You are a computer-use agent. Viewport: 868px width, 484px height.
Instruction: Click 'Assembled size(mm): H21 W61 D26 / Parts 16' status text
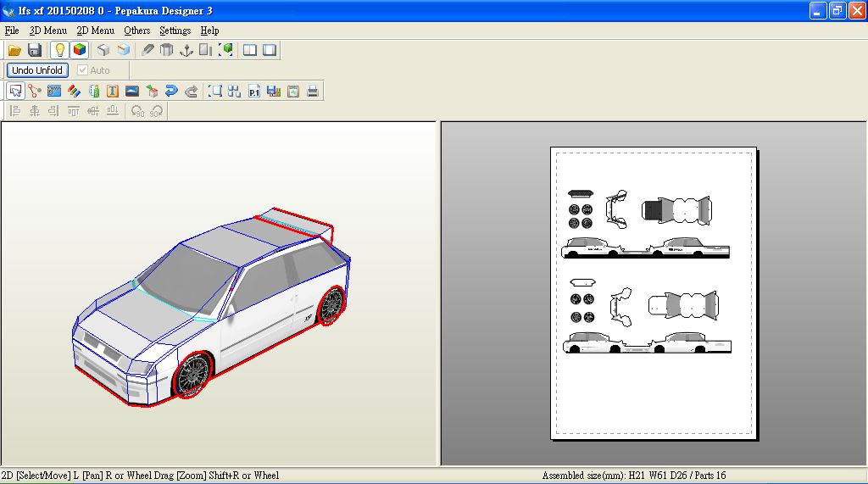pos(634,476)
